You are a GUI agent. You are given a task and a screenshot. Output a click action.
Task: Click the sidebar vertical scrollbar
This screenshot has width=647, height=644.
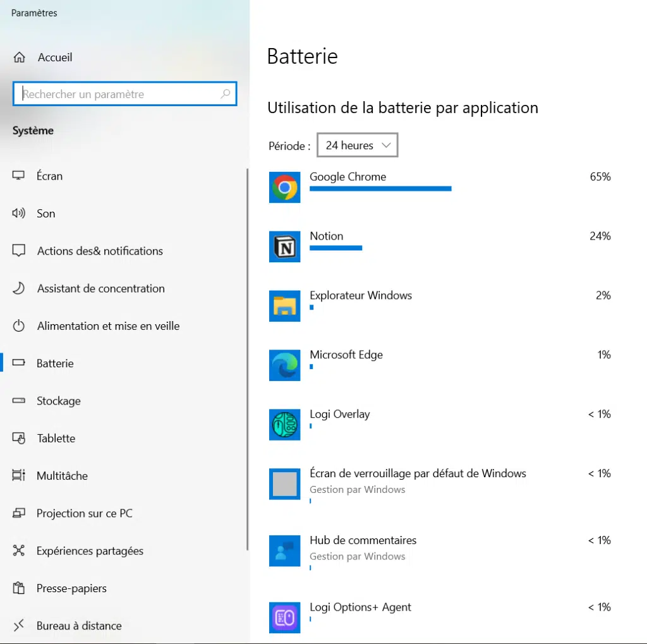[247, 359]
